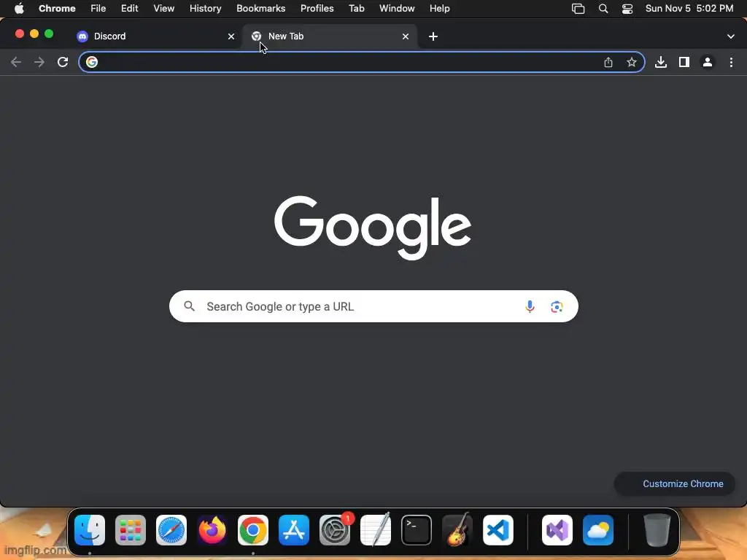Open the Profiles menu
Viewport: 747px width, 560px height.
coord(317,8)
